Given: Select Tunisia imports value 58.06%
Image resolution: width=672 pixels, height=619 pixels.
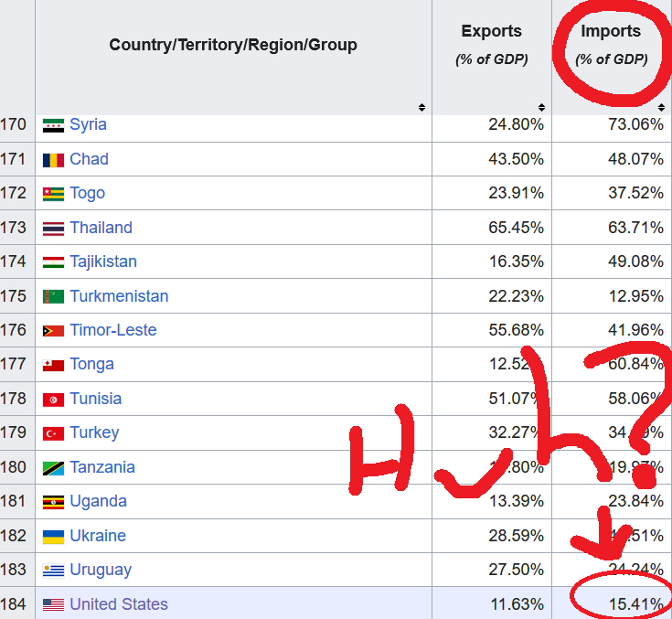Looking at the screenshot, I should coord(635,399).
